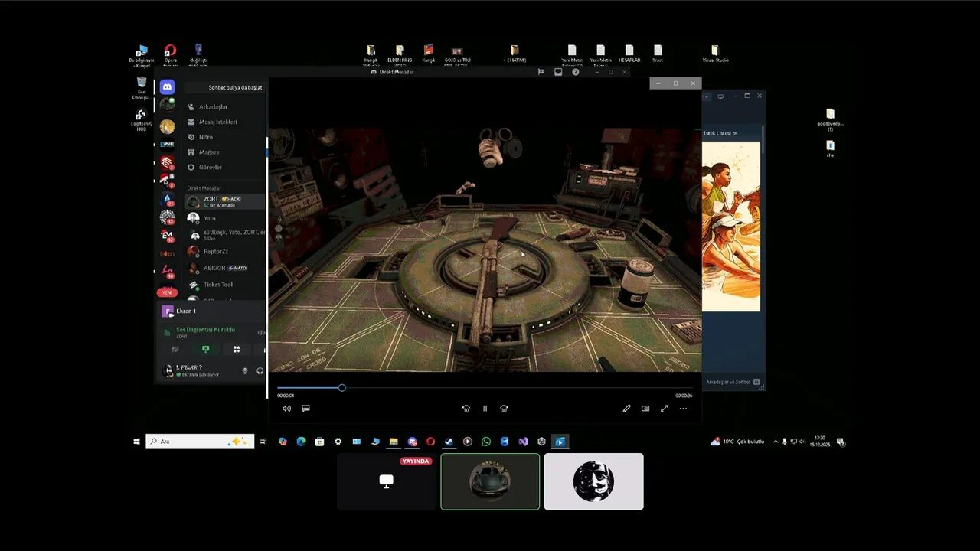Open the Logitech G HUB desktop shortcut
The image size is (980, 551).
141,120
